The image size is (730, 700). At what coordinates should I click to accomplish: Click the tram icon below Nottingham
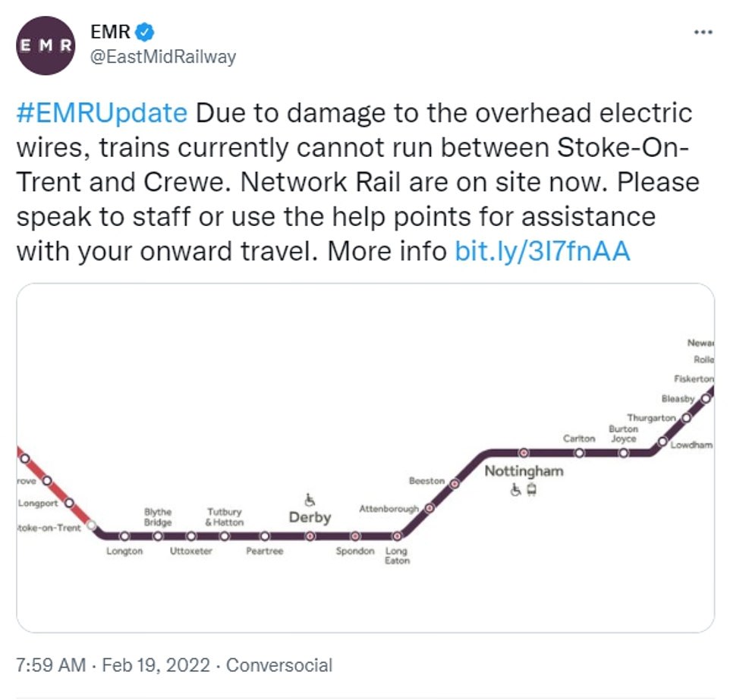[x=532, y=489]
